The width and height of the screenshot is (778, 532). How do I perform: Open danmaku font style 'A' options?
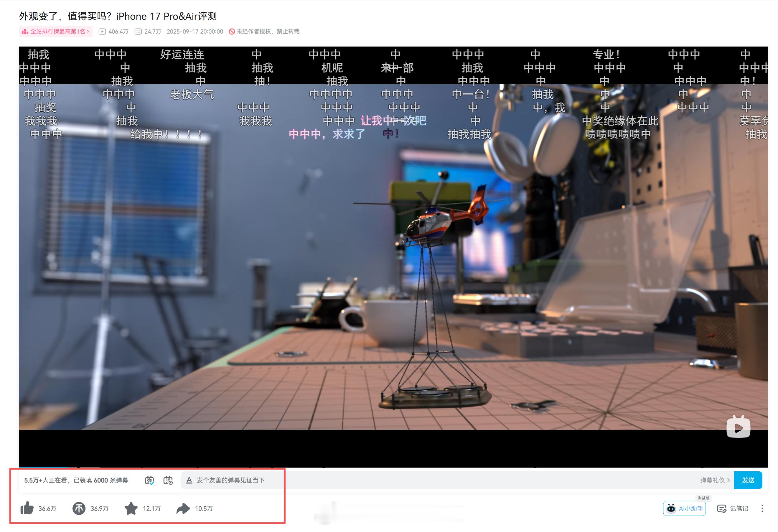(189, 480)
